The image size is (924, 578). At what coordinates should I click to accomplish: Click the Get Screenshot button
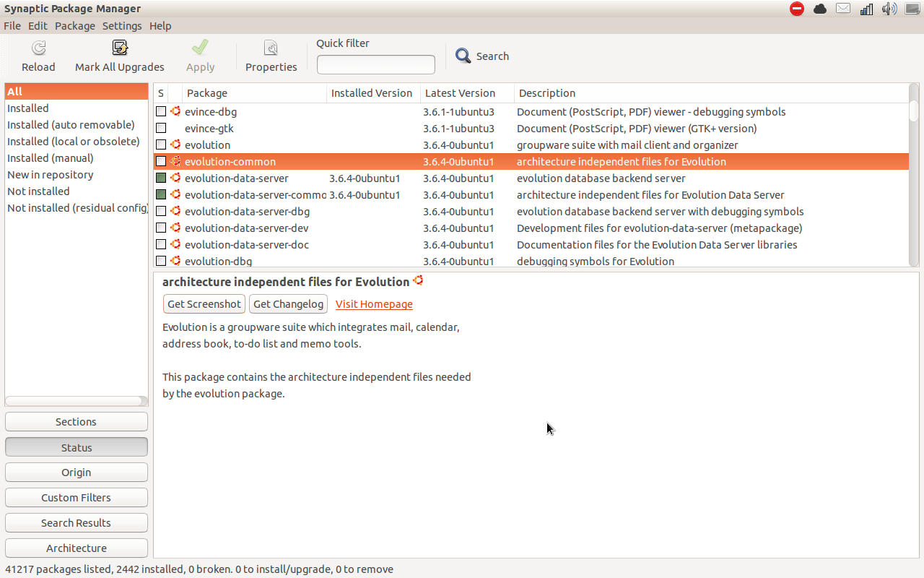click(204, 304)
